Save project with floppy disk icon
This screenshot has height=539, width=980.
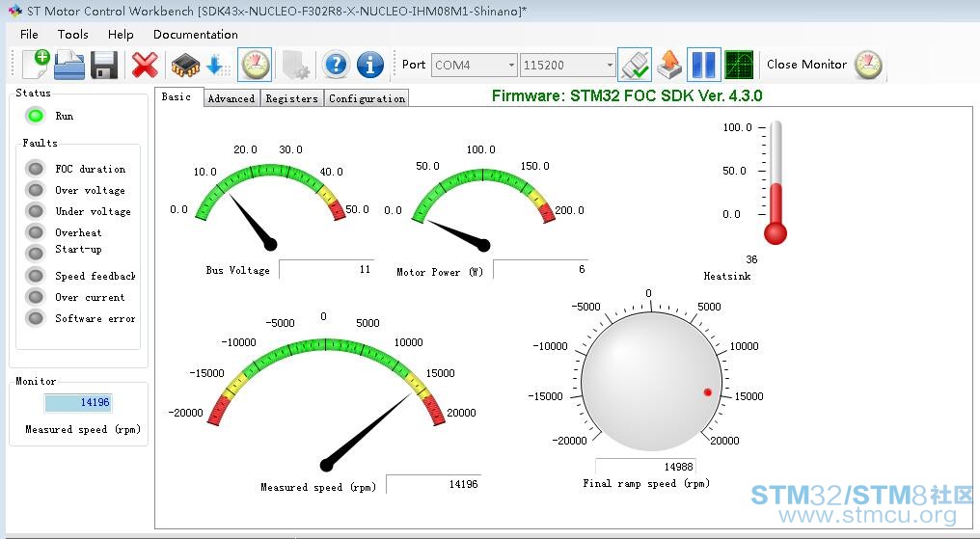click(104, 65)
